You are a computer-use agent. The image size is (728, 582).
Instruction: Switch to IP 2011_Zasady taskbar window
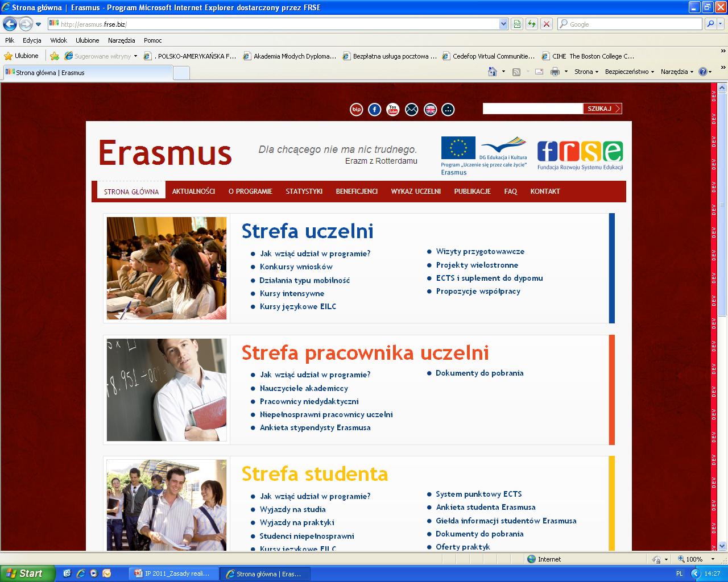[x=172, y=573]
